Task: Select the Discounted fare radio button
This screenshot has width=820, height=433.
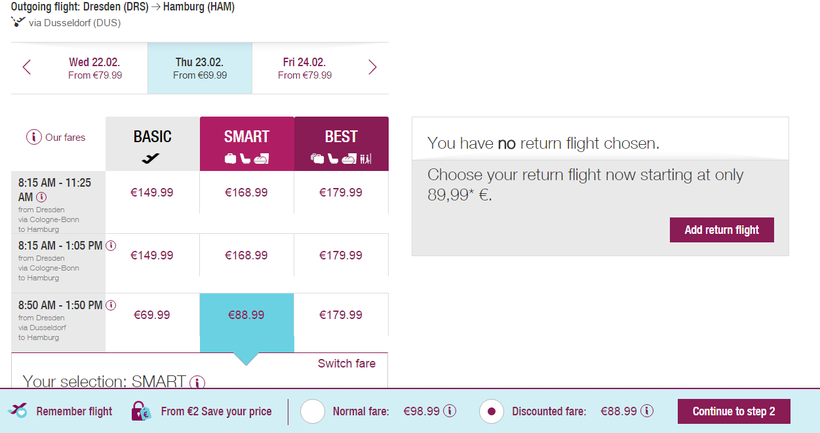Action: 491,411
